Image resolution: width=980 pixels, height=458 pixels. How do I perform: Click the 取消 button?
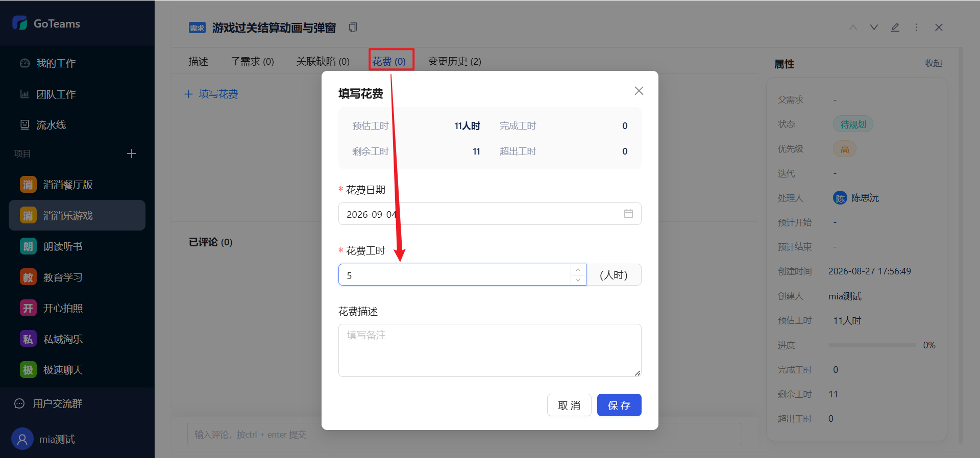click(569, 405)
